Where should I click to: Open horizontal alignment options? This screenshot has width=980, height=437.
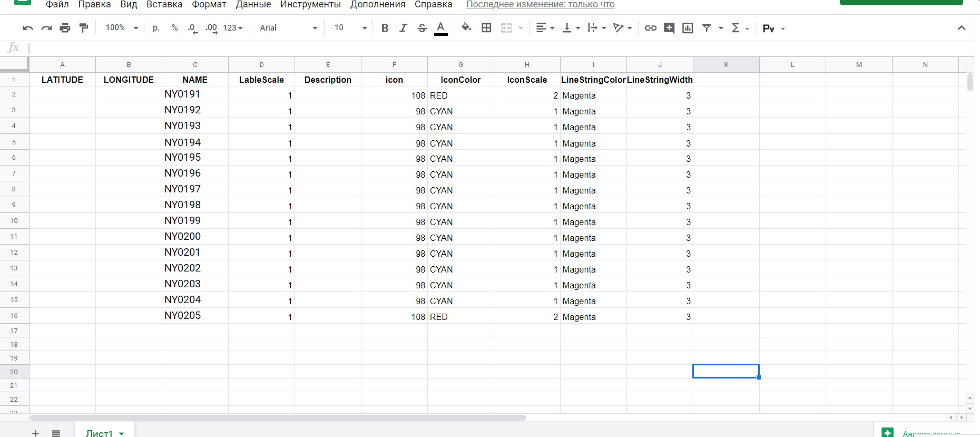[x=545, y=28]
